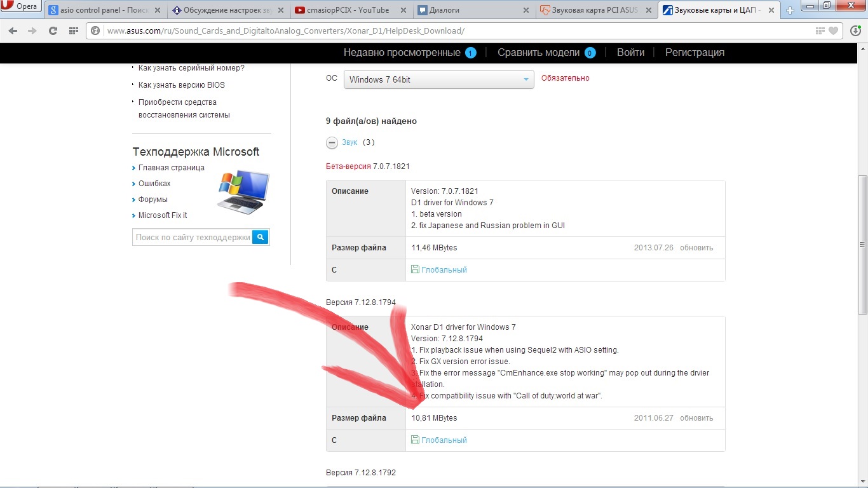868x488 pixels.
Task: Close the 'Диалоги' tab
Action: (526, 10)
